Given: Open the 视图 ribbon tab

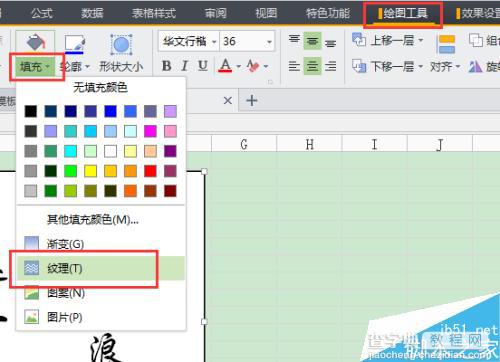Looking at the screenshot, I should 266,13.
